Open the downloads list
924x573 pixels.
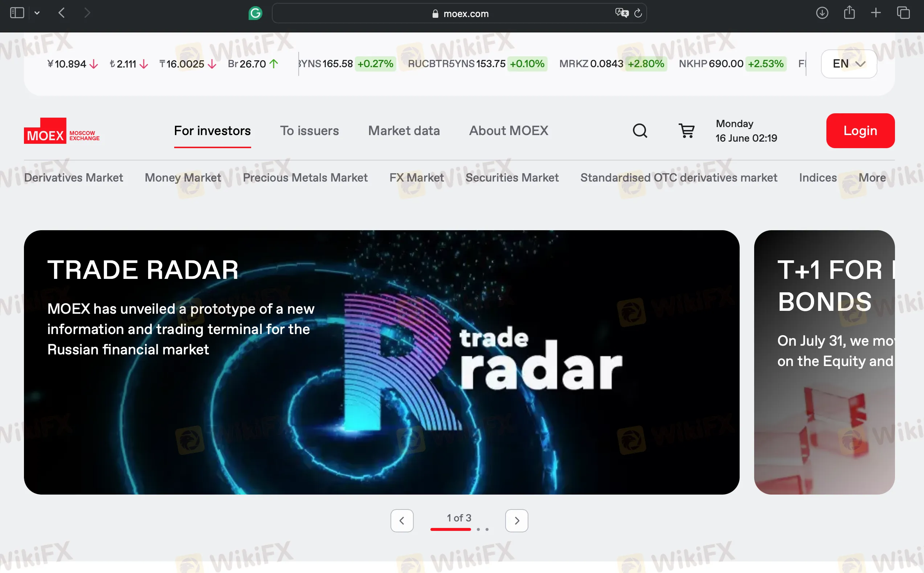[x=822, y=12]
